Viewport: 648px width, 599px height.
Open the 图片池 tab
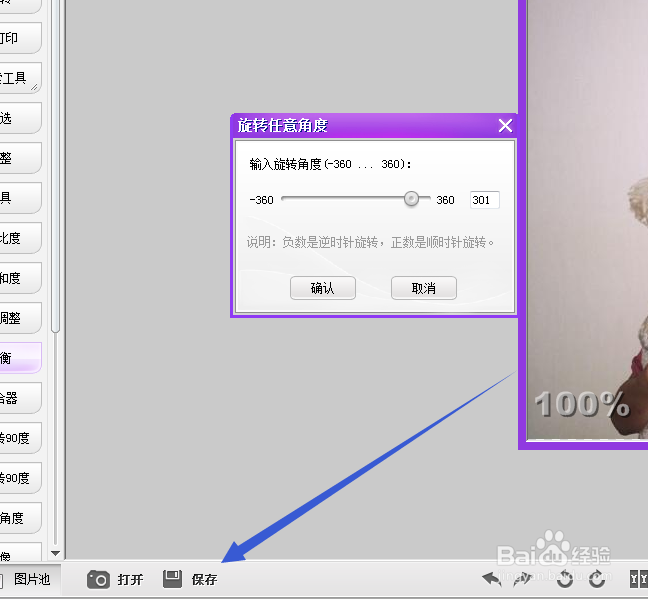pyautogui.click(x=30, y=579)
